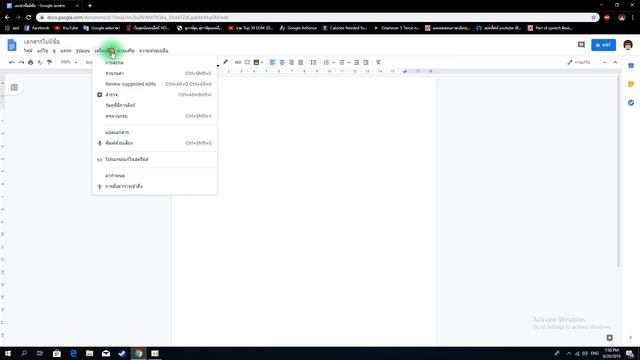Show the document outline icon

[14, 87]
